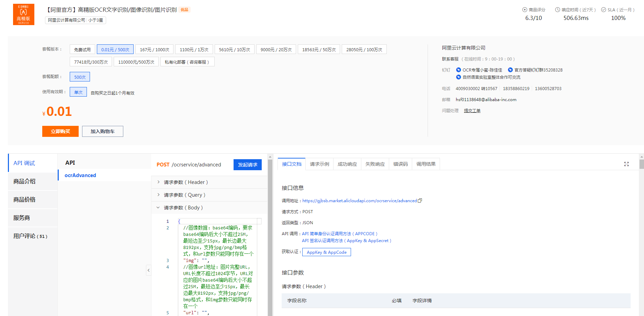
Task: Click the 立即购买 buy now button
Action: 60,131
